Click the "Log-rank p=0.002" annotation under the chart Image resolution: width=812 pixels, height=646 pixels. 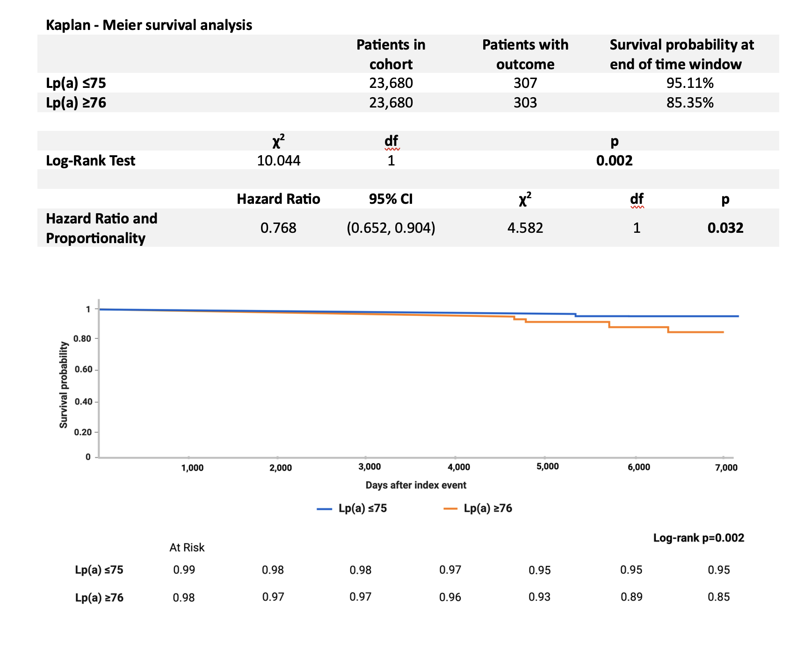[698, 538]
